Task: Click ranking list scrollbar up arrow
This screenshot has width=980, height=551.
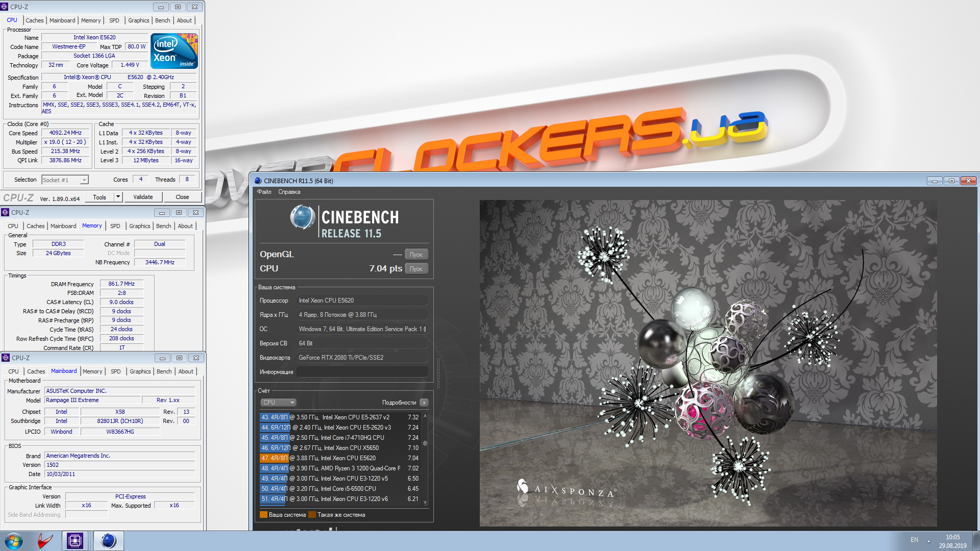Action: (x=425, y=416)
